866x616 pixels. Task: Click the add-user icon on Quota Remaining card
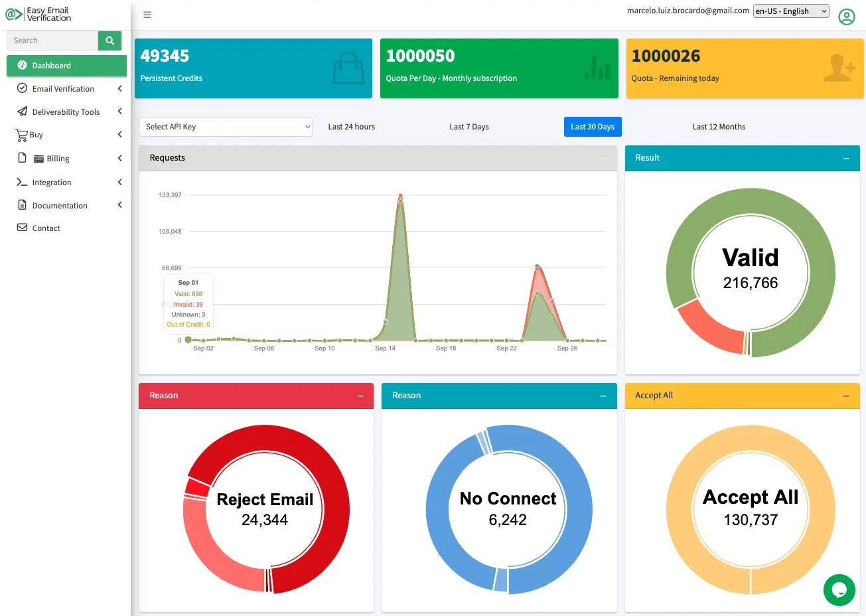click(x=838, y=68)
